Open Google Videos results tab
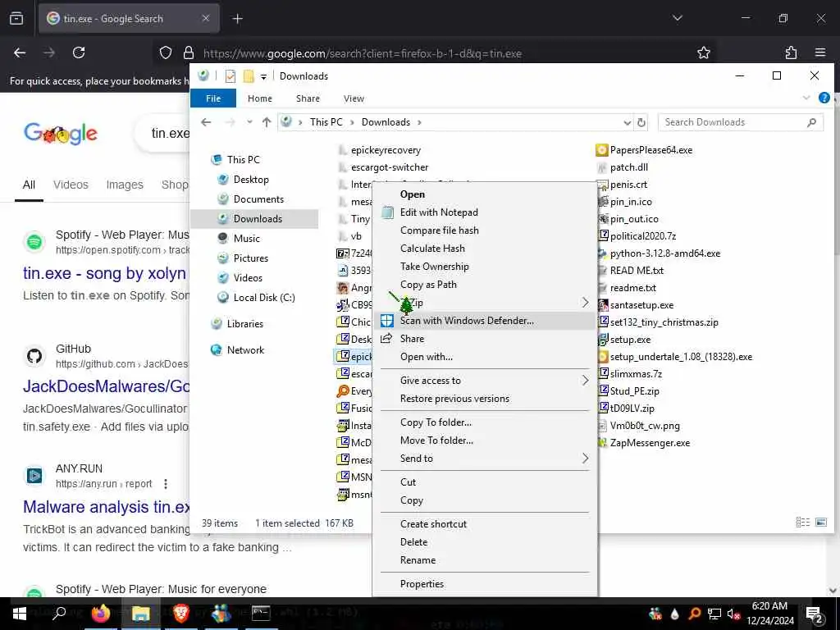The width and height of the screenshot is (840, 630). pyautogui.click(x=71, y=185)
